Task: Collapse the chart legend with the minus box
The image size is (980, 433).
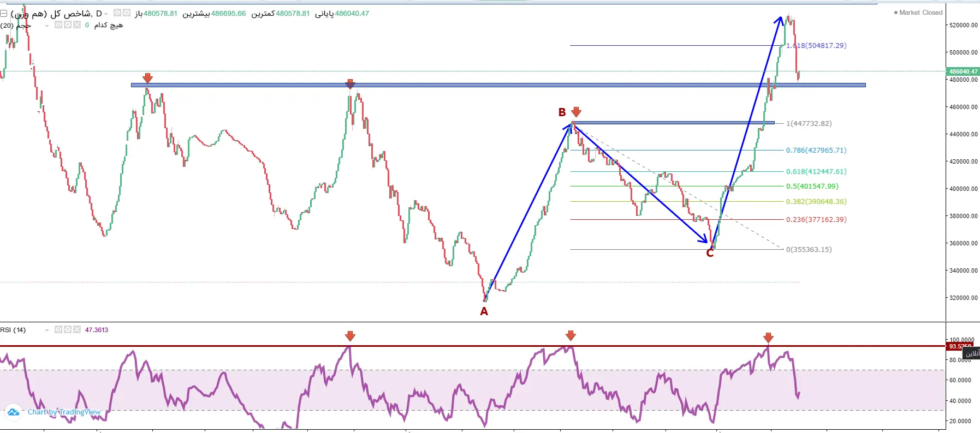Action: (x=3, y=13)
